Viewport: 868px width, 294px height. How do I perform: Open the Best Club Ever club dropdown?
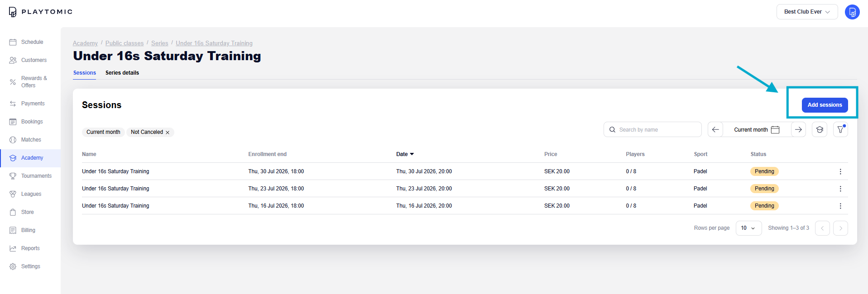[x=807, y=12]
